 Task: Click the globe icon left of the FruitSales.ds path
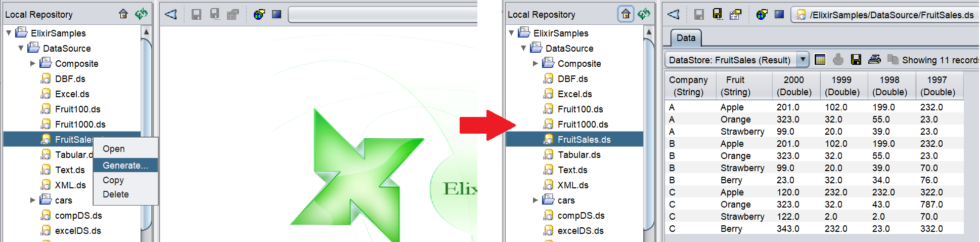pos(762,15)
